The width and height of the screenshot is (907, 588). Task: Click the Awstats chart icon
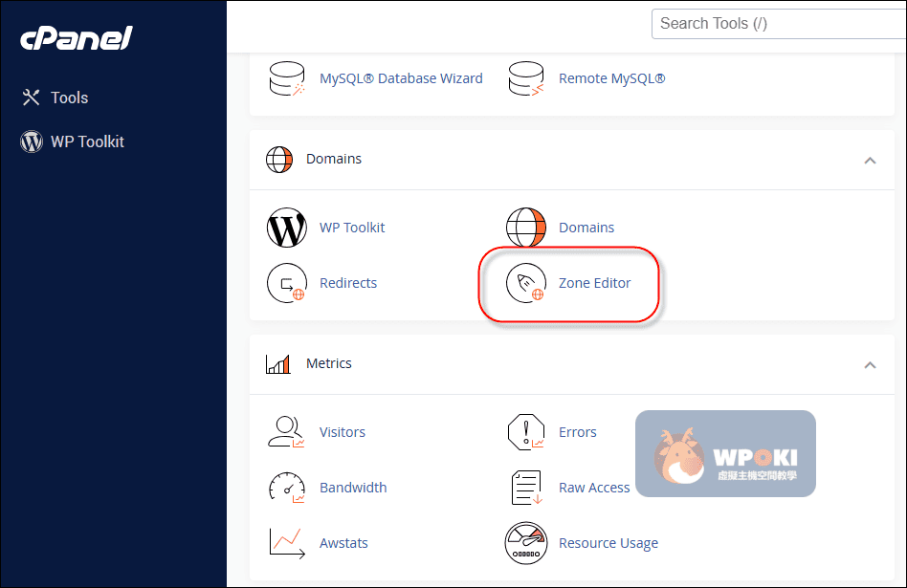click(x=286, y=543)
